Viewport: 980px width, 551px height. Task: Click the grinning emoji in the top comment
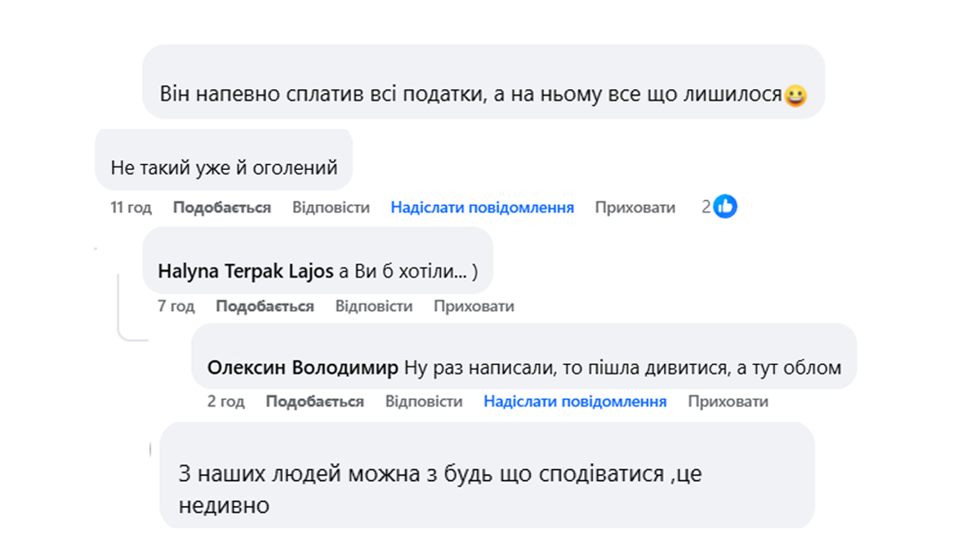click(795, 96)
